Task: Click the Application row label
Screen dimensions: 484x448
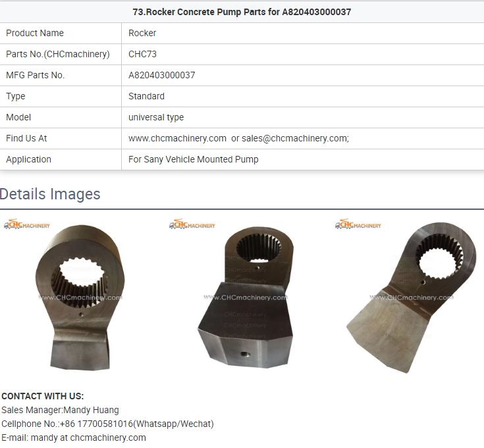Action: [29, 159]
